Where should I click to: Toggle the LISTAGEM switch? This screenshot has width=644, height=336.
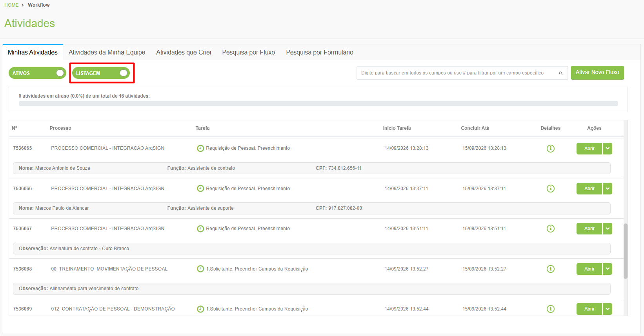101,73
